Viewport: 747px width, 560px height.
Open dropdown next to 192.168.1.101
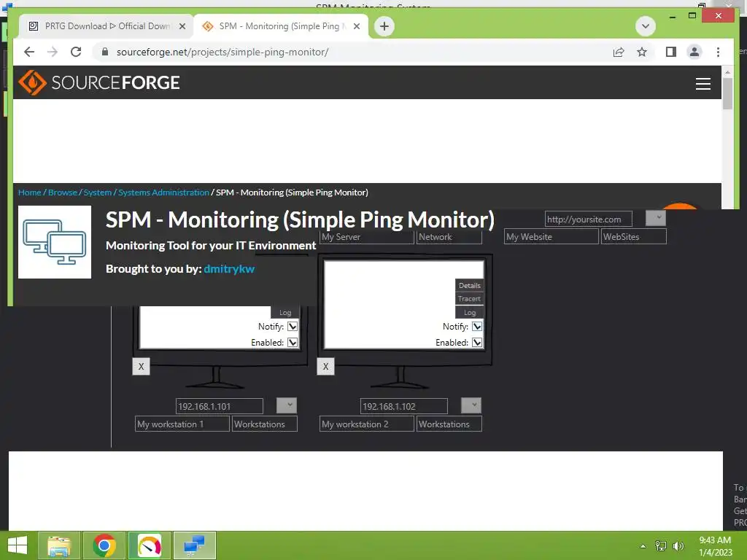(287, 405)
